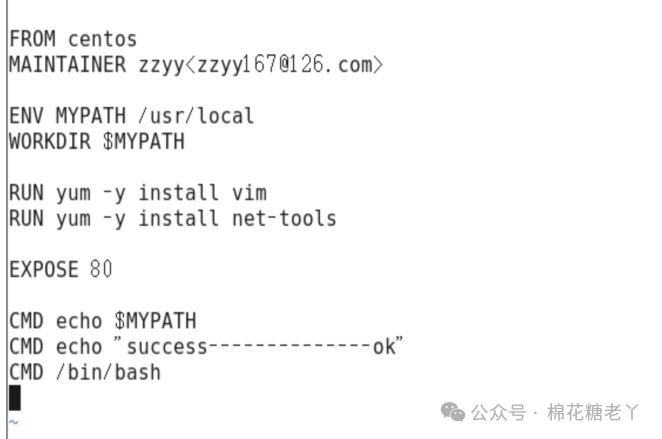This screenshot has height=439, width=662.
Task: Click the port number 80
Action: pyautogui.click(x=101, y=270)
